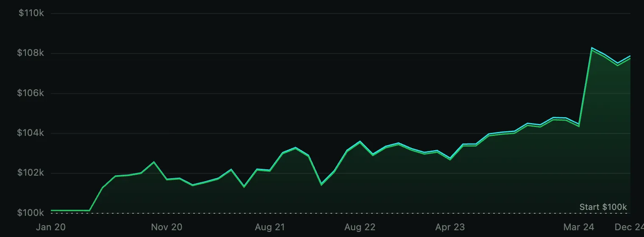Click the Mar 24 x-axis label

pos(579,227)
